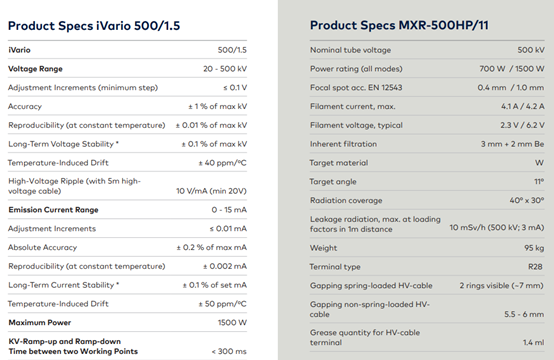The height and width of the screenshot is (360, 554).
Task: Select the ± 40 ppm/°C drift value
Action: tap(222, 163)
